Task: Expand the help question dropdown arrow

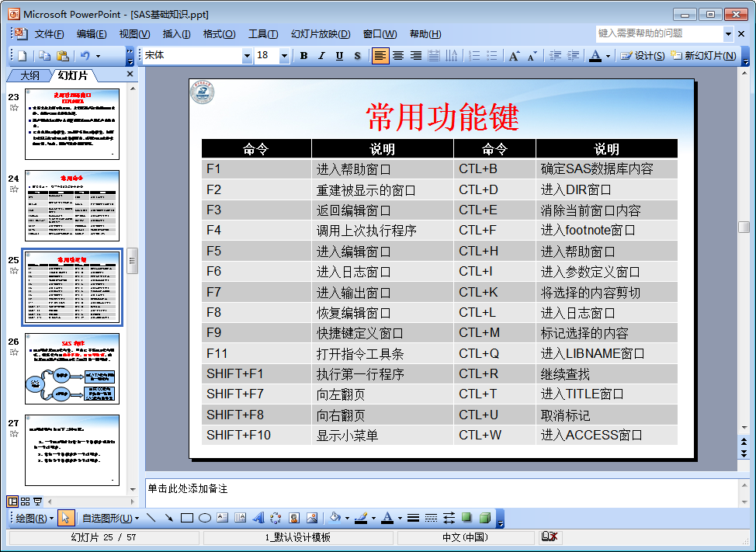Action: 729,33
